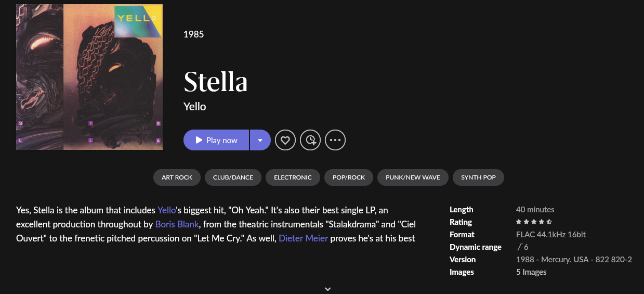Open the Play now dropdown arrow
This screenshot has height=294, width=644.
(x=260, y=140)
